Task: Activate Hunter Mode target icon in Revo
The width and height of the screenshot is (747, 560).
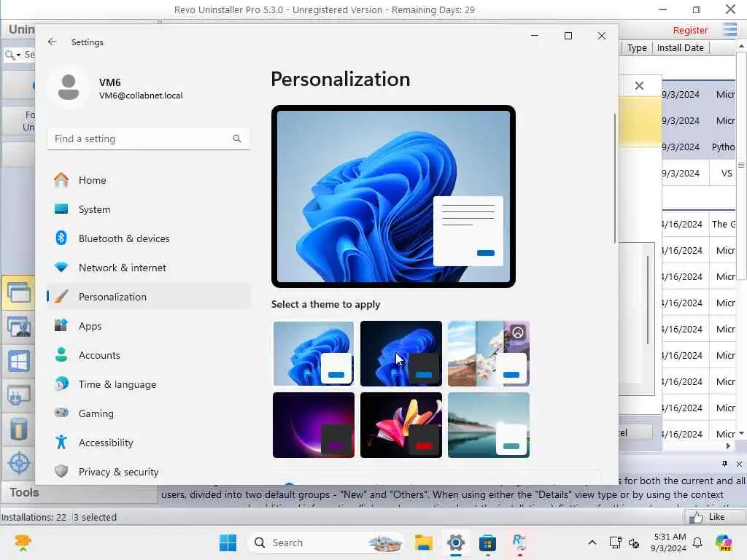Action: click(x=19, y=463)
